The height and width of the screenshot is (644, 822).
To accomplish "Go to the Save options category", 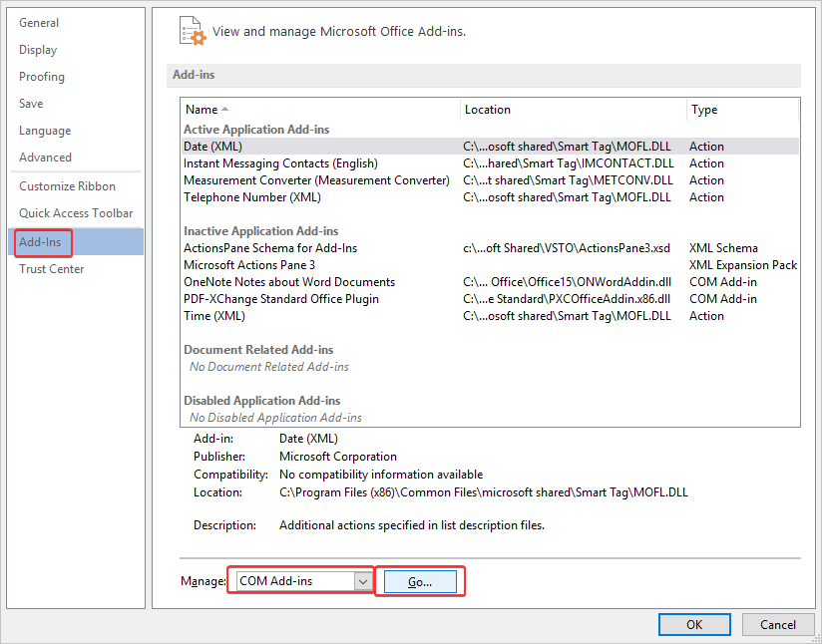I will pos(31,104).
